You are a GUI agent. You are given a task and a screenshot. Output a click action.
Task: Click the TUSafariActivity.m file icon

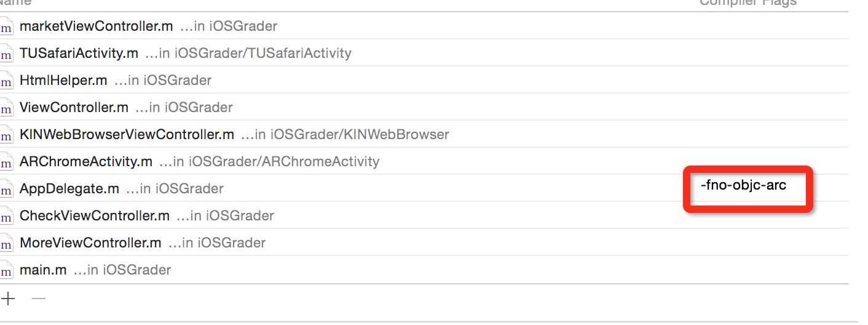tap(6, 54)
